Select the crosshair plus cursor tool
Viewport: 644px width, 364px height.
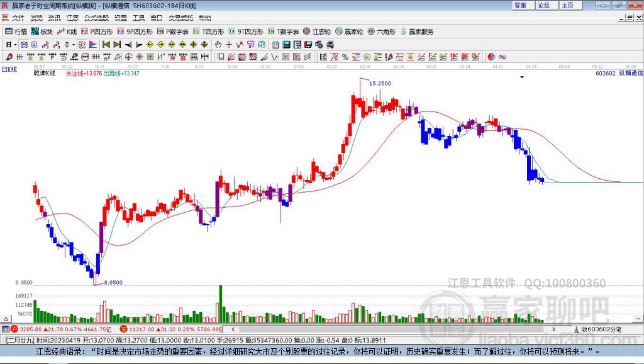coord(229,45)
